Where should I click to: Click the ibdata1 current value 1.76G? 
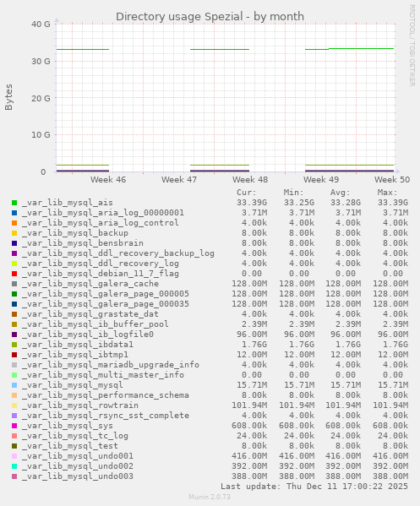pyautogui.click(x=254, y=345)
